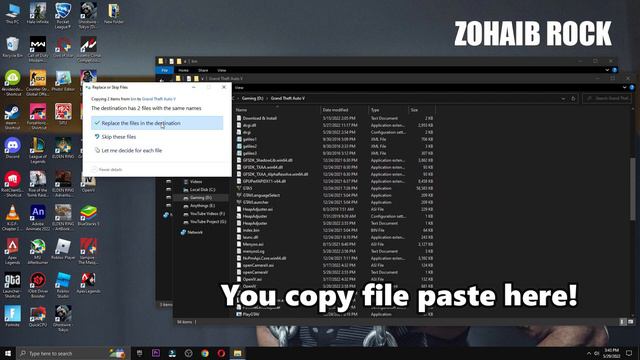The image size is (640, 360).
Task: Expand ribbon chevron in Grand Theft Auto V window
Action: point(624,87)
